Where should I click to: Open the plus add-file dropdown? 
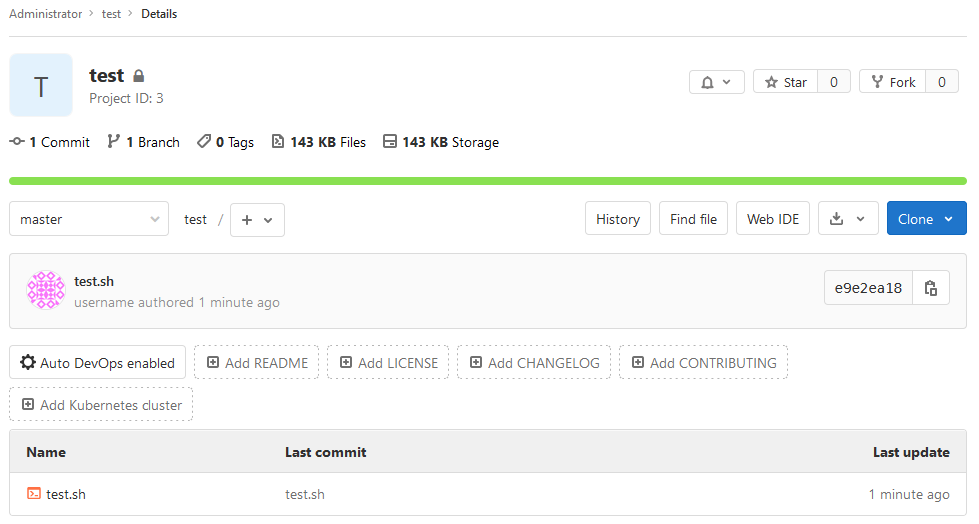[x=257, y=220]
